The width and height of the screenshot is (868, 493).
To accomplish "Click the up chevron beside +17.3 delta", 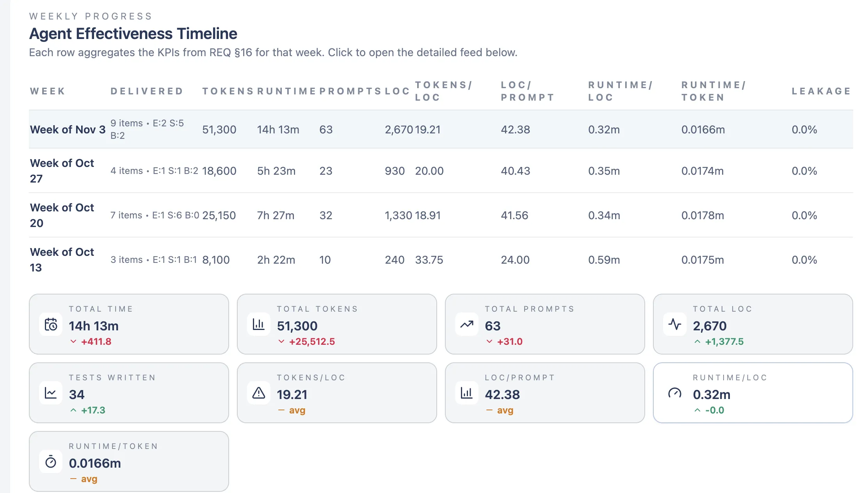I will coord(73,410).
